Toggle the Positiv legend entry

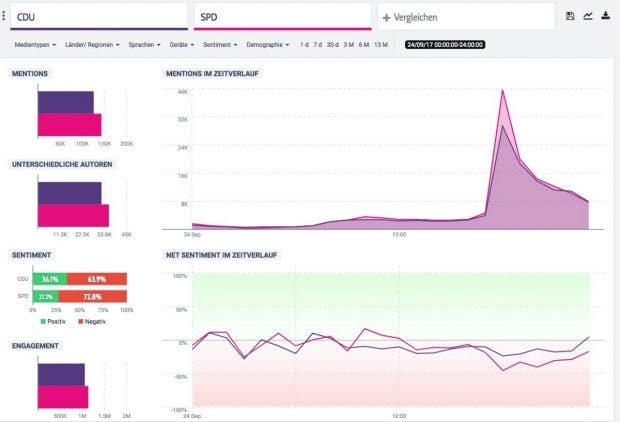[53, 322]
